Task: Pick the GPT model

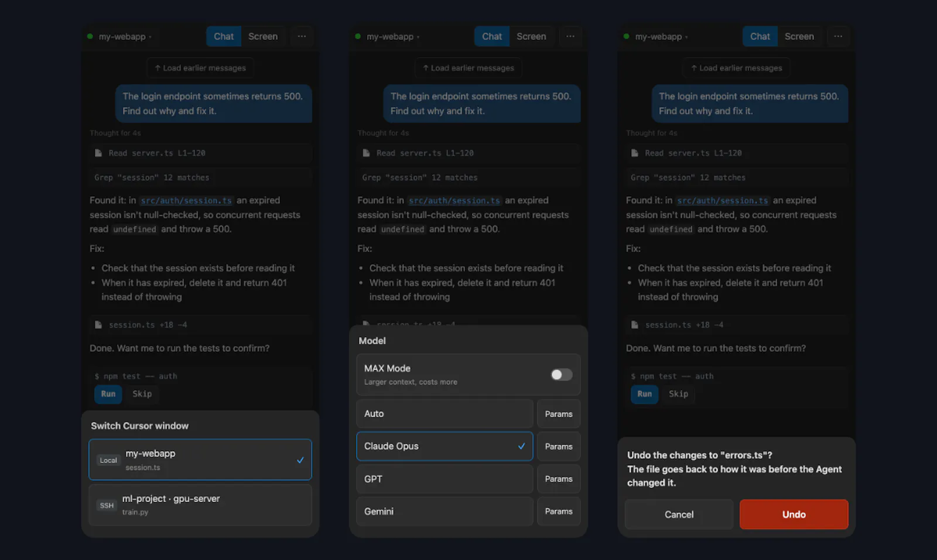Action: (444, 479)
